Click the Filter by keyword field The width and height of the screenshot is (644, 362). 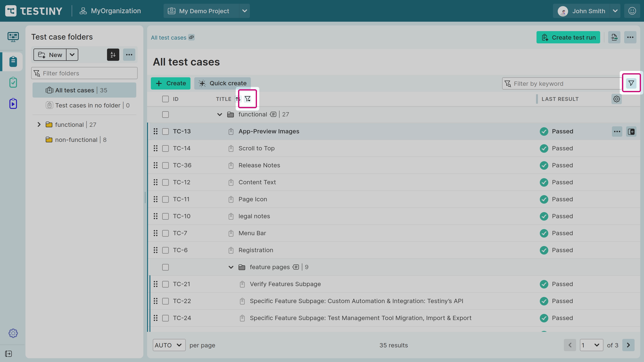coord(562,84)
